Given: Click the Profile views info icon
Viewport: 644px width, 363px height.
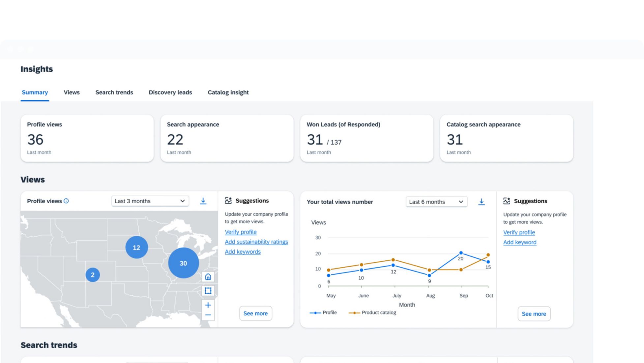Looking at the screenshot, I should [x=66, y=201].
